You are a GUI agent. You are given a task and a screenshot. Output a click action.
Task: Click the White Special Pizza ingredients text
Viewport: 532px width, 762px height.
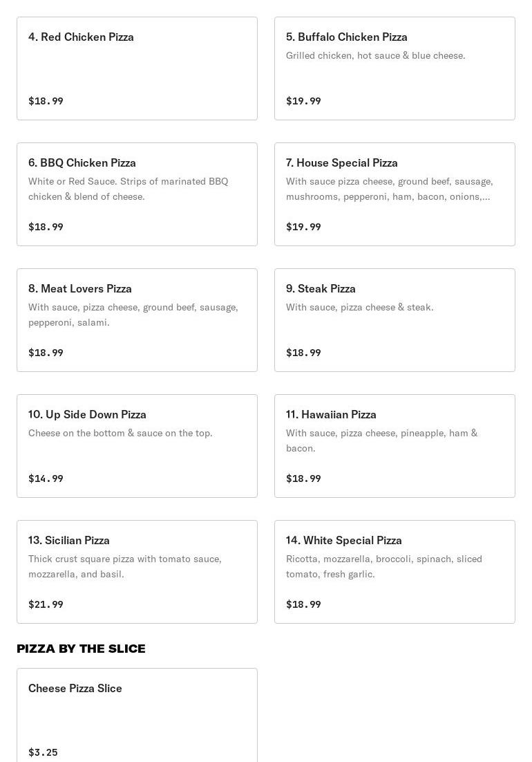(384, 566)
